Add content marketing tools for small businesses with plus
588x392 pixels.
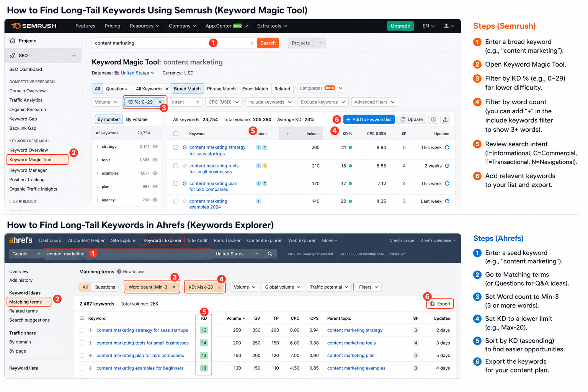91,343
